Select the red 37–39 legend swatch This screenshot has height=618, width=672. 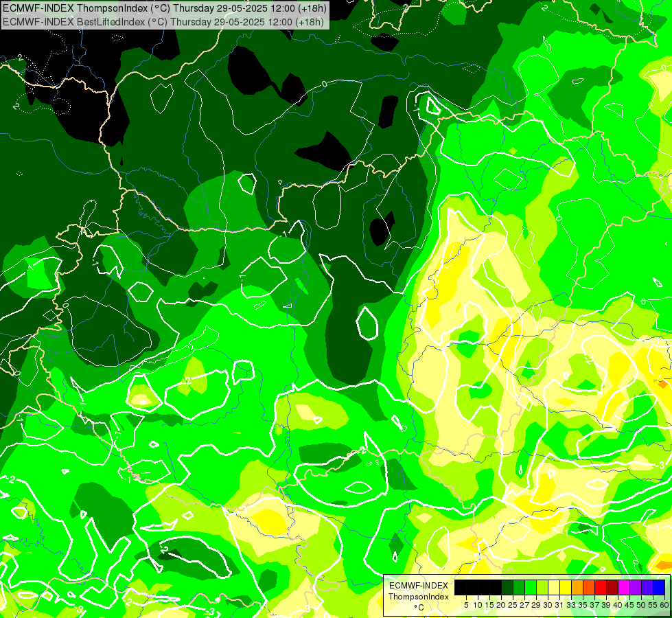click(x=601, y=587)
